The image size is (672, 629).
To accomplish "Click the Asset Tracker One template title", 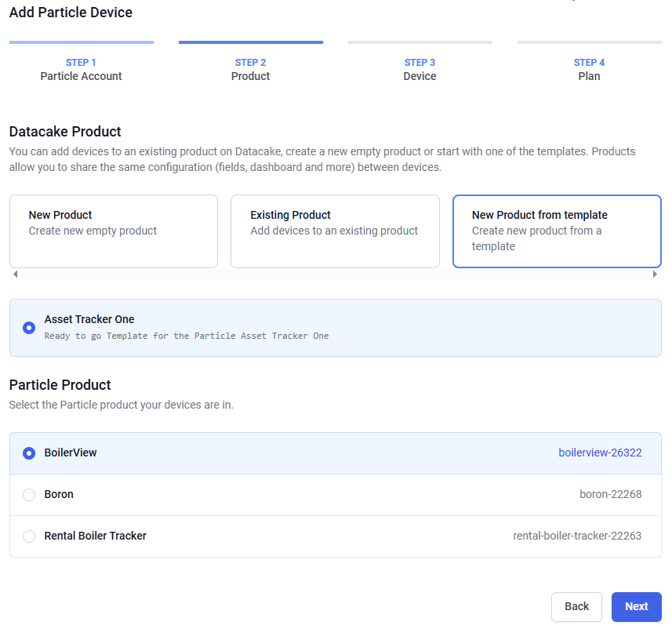I will click(89, 319).
